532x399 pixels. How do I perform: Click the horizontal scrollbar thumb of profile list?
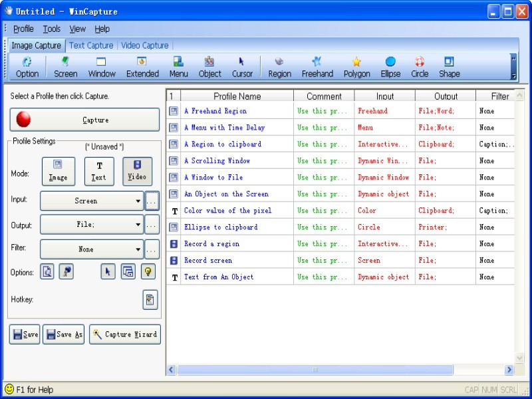[x=315, y=370]
